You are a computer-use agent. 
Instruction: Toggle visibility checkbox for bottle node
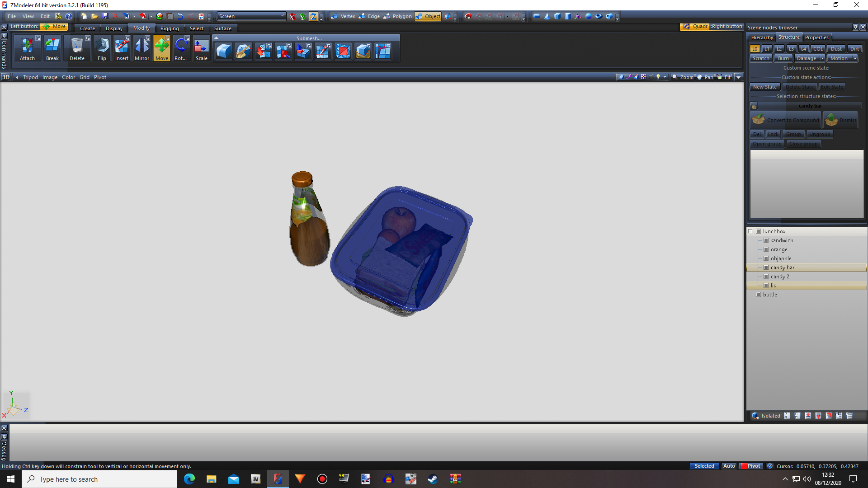[x=759, y=295]
